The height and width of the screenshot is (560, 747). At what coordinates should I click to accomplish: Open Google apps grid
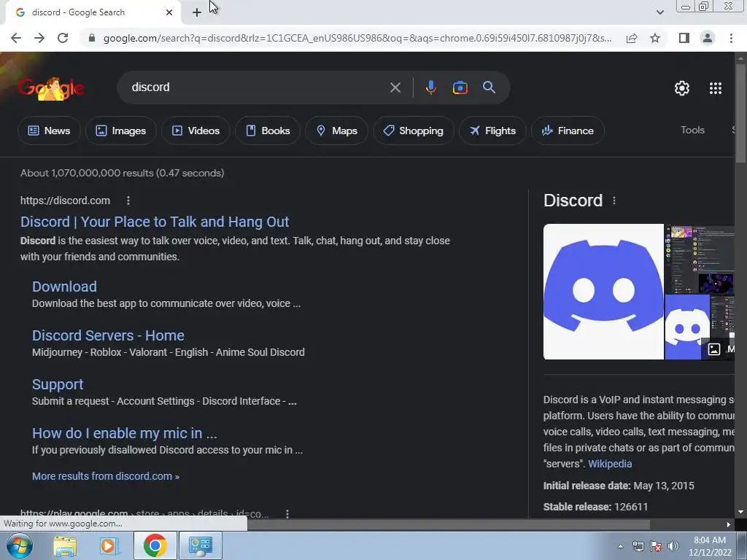click(x=715, y=88)
